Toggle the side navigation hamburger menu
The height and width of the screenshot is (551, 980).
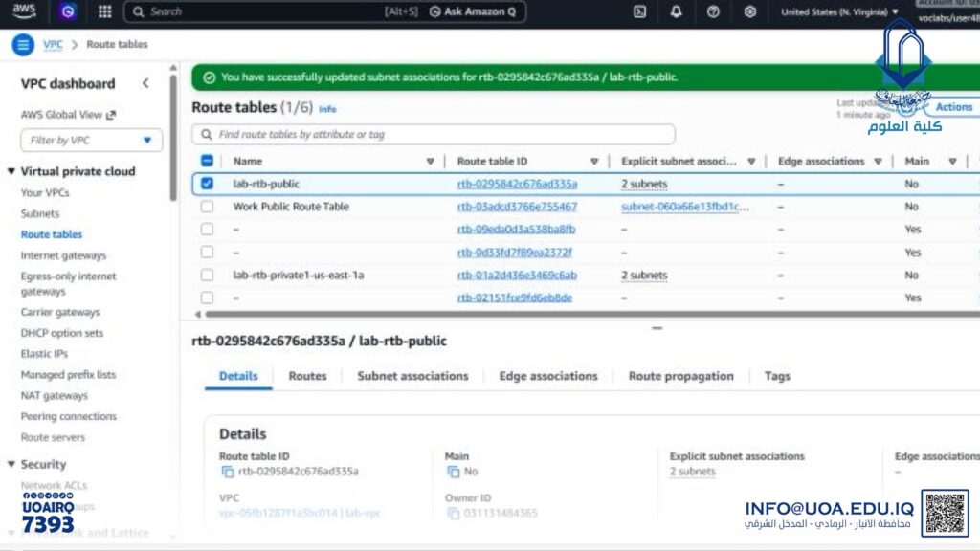(23, 45)
